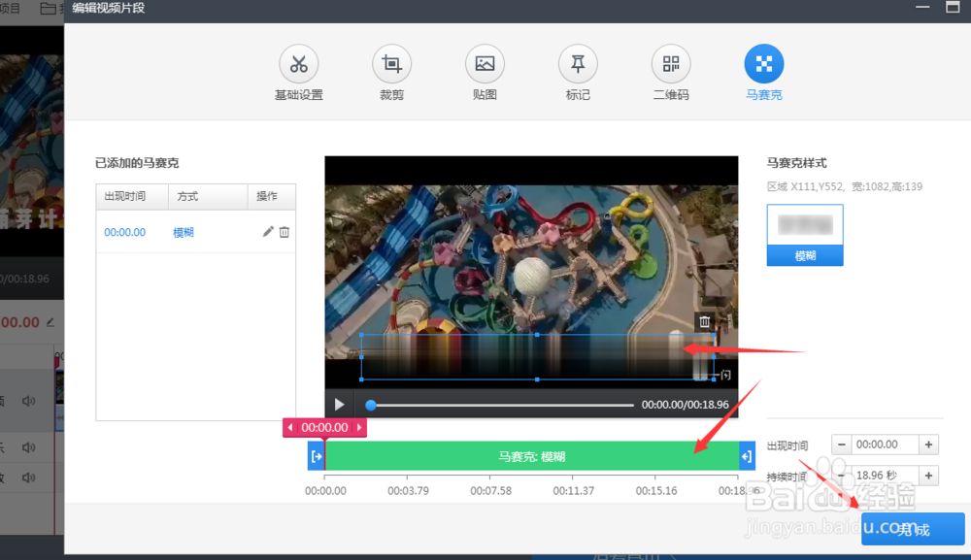Select the 贴图 (Sticker) tool icon
The image size is (971, 560).
(485, 62)
